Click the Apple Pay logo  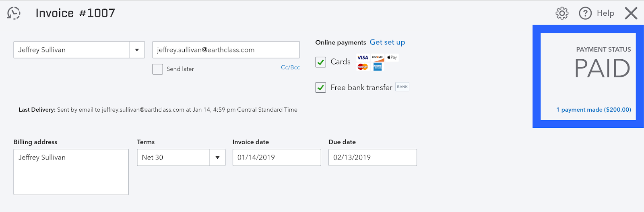pos(392,58)
